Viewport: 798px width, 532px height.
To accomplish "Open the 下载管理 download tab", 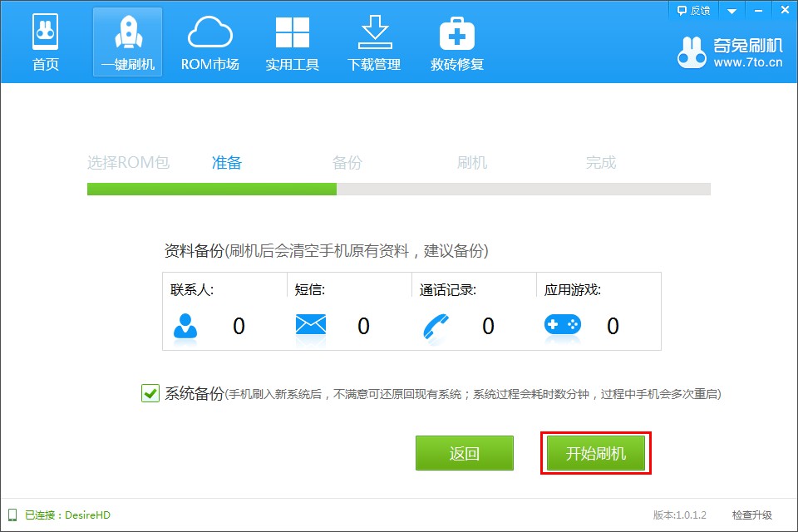I will click(x=374, y=42).
